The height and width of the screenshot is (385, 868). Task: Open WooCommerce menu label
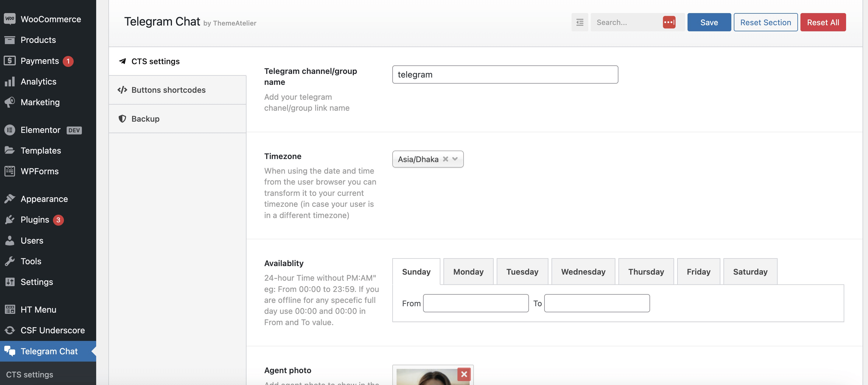pos(51,19)
